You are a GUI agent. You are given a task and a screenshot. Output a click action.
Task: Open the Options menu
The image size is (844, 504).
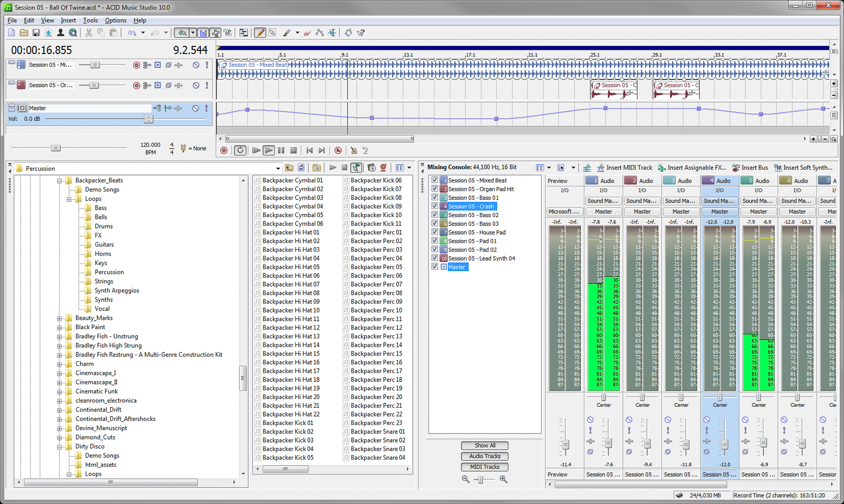[115, 20]
